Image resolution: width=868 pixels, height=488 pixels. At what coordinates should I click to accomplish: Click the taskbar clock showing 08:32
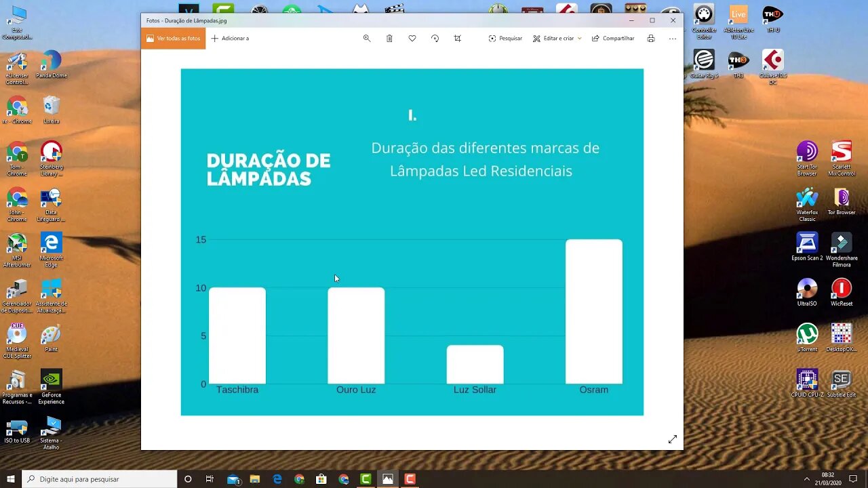(x=828, y=479)
